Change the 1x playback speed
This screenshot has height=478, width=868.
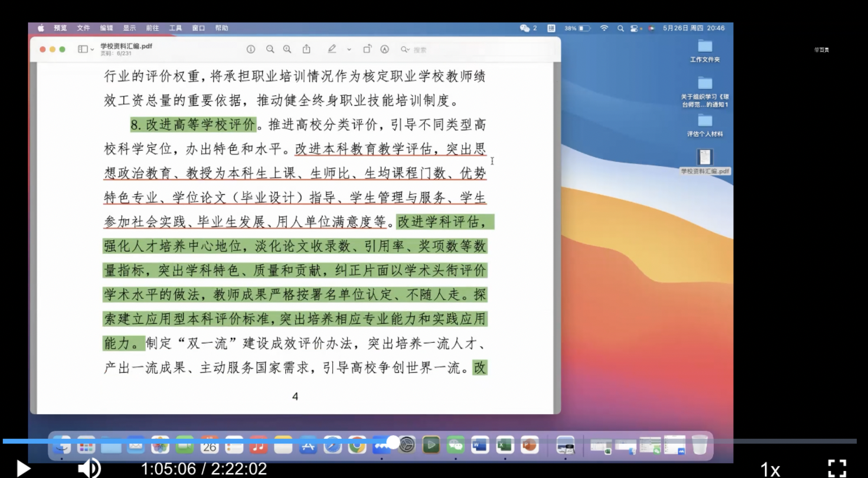770,469
